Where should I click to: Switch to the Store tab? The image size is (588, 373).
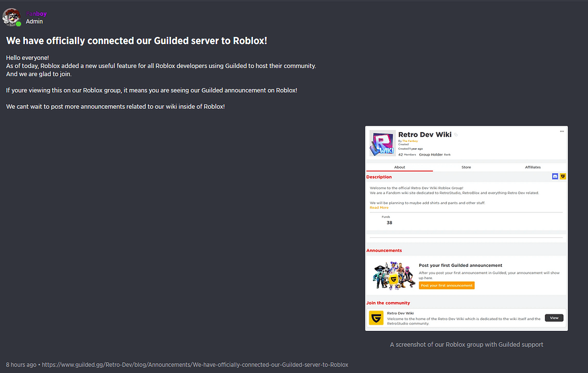pos(466,167)
